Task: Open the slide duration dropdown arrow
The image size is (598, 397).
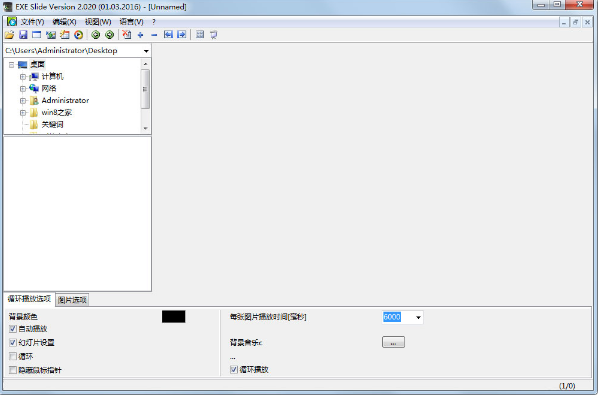Action: [418, 317]
